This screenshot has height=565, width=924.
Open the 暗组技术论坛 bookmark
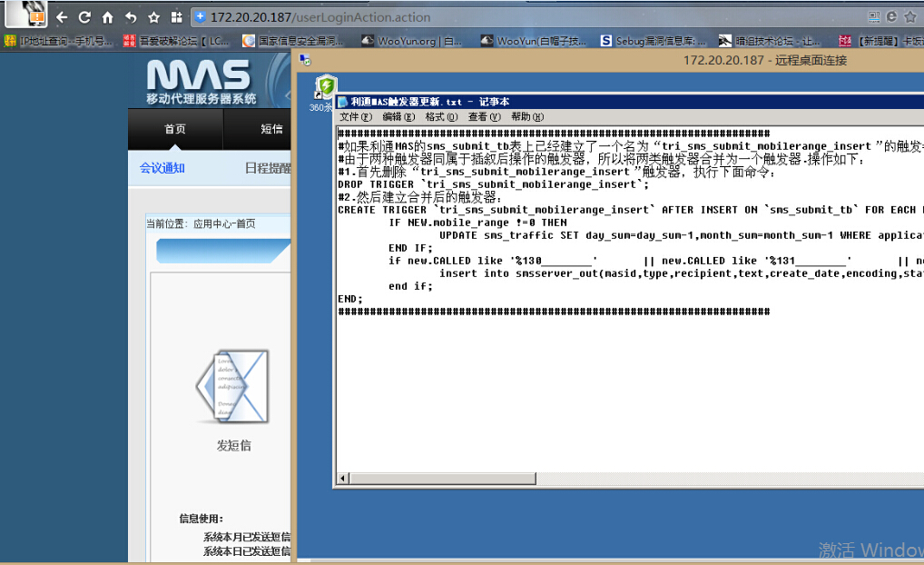(769, 41)
